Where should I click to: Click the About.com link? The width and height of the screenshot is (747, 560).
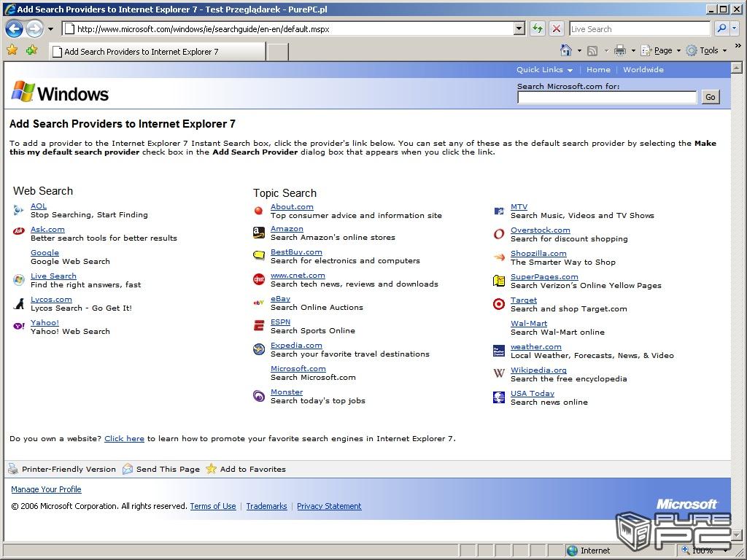coord(292,207)
